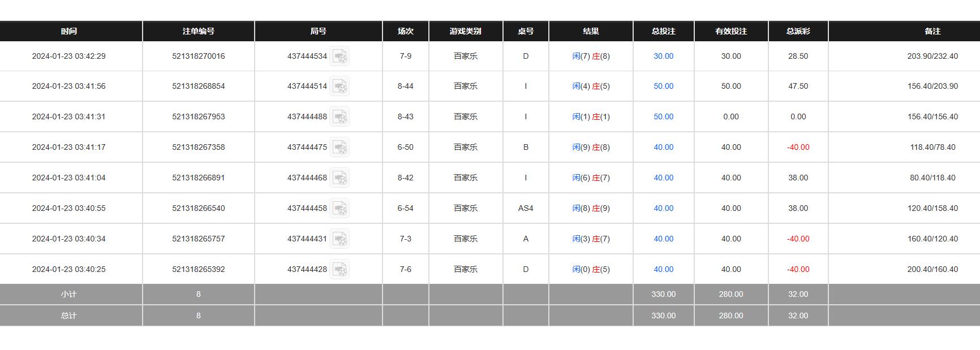Click the tie result 闲(1) 庄(1)
Viewport: 980px width, 350px height.
[x=591, y=117]
